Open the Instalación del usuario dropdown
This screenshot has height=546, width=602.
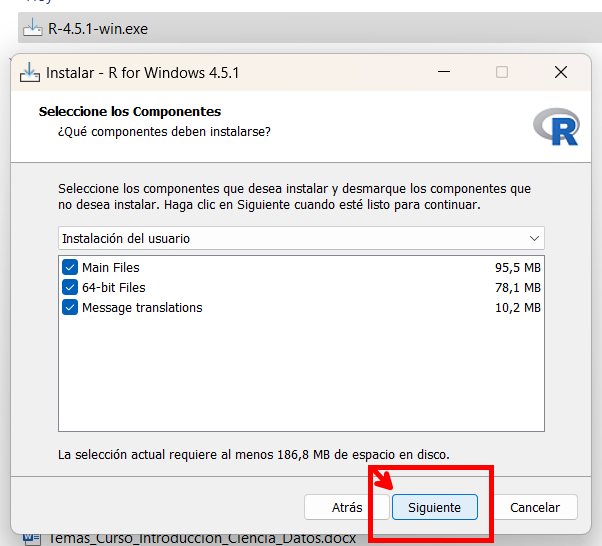coord(301,238)
